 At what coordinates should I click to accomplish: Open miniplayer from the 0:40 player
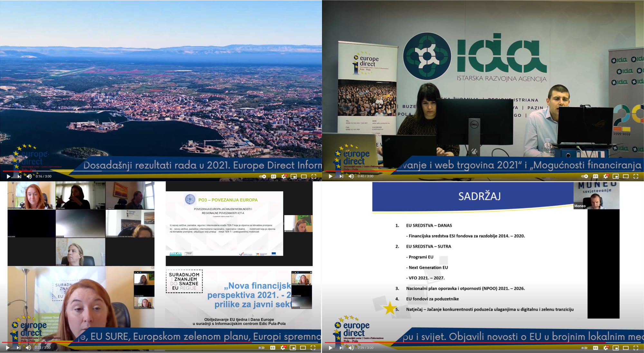pos(616,176)
